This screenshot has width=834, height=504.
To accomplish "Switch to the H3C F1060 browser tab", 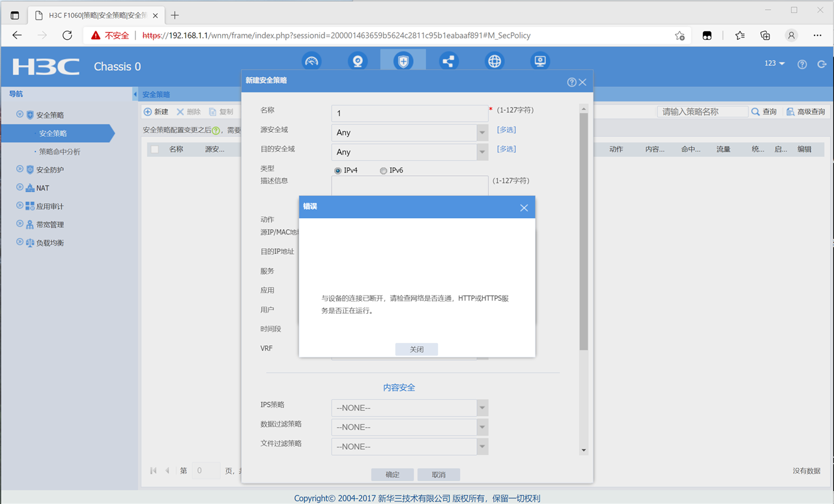I will [96, 15].
